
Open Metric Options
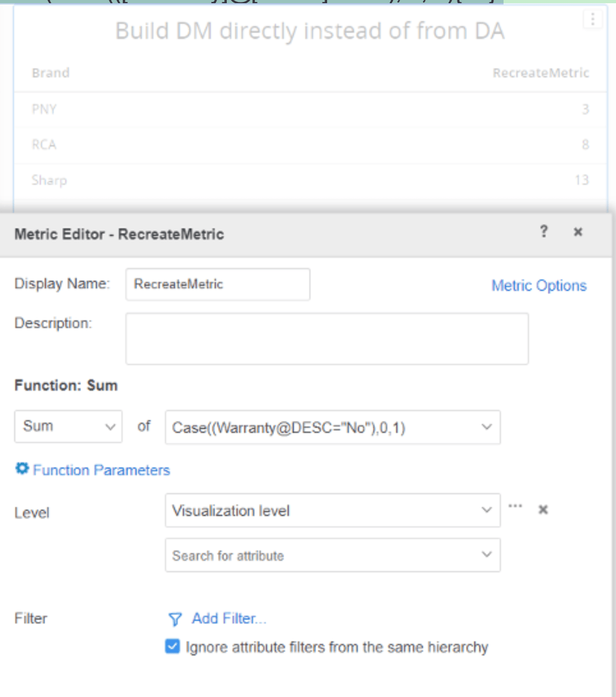coord(538,285)
